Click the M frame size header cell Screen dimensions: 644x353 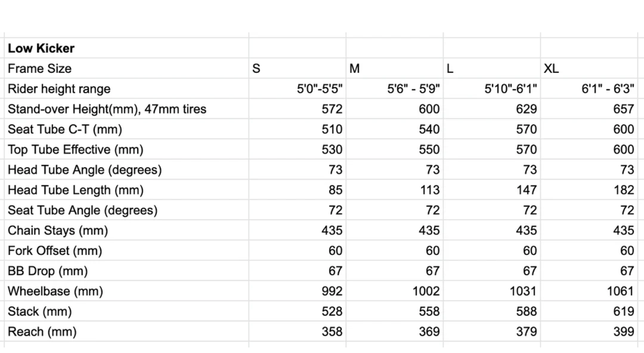(x=354, y=69)
